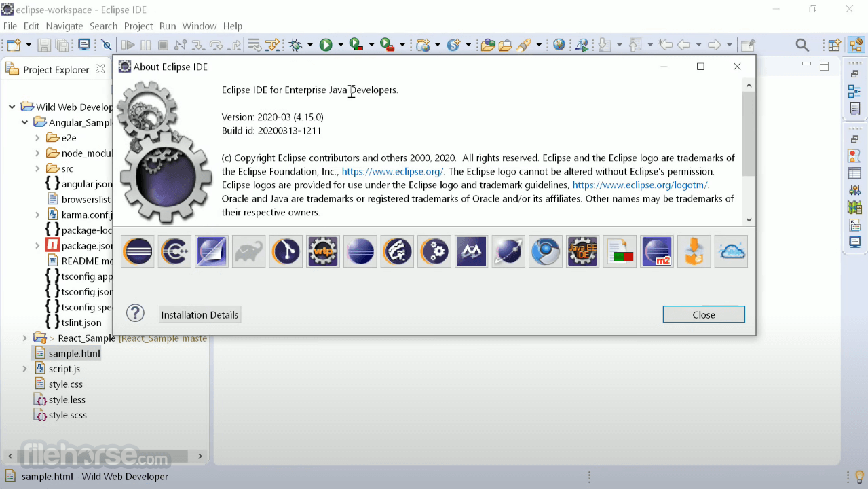Click the Git branch plugin icon

tap(286, 251)
